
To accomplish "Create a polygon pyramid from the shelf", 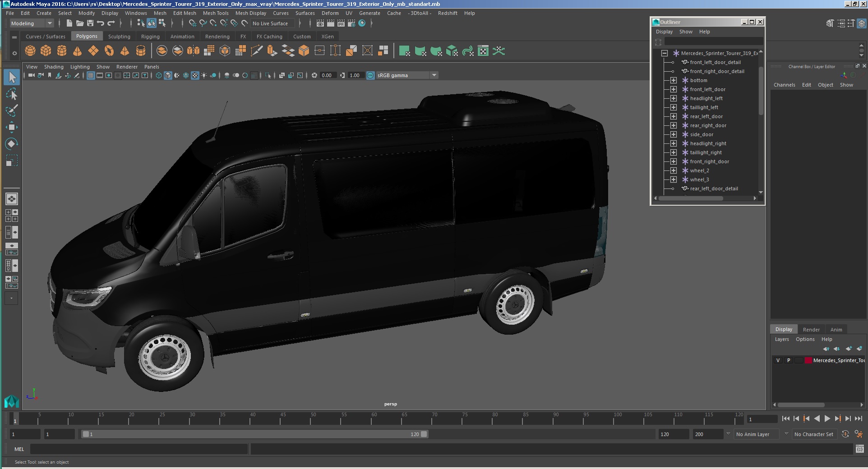I will 125,51.
